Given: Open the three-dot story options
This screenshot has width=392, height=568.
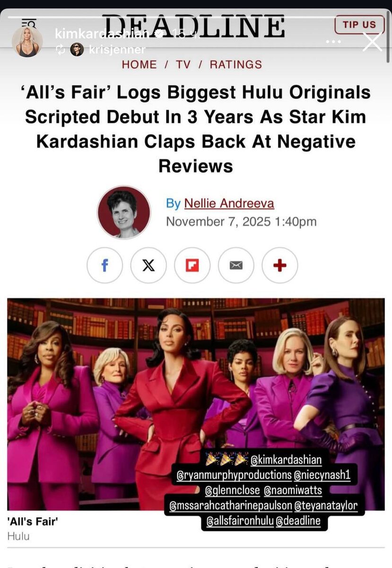Looking at the screenshot, I should pos(333,42).
